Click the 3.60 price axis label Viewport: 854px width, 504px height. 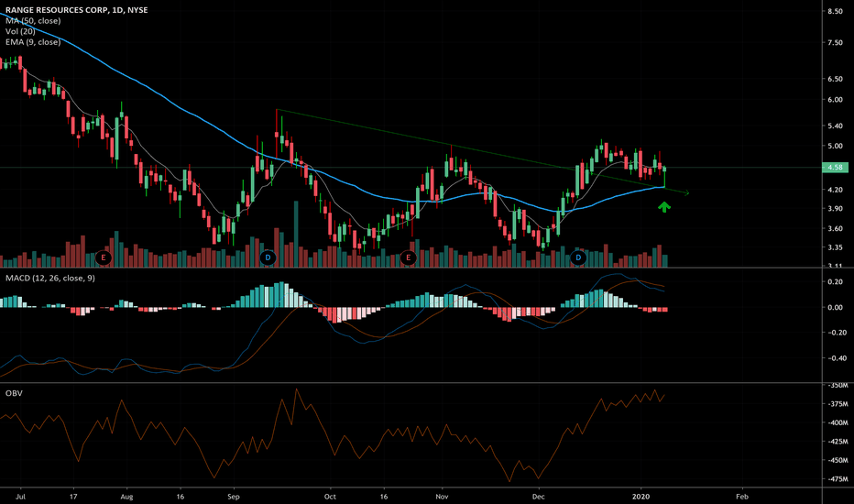tap(835, 228)
